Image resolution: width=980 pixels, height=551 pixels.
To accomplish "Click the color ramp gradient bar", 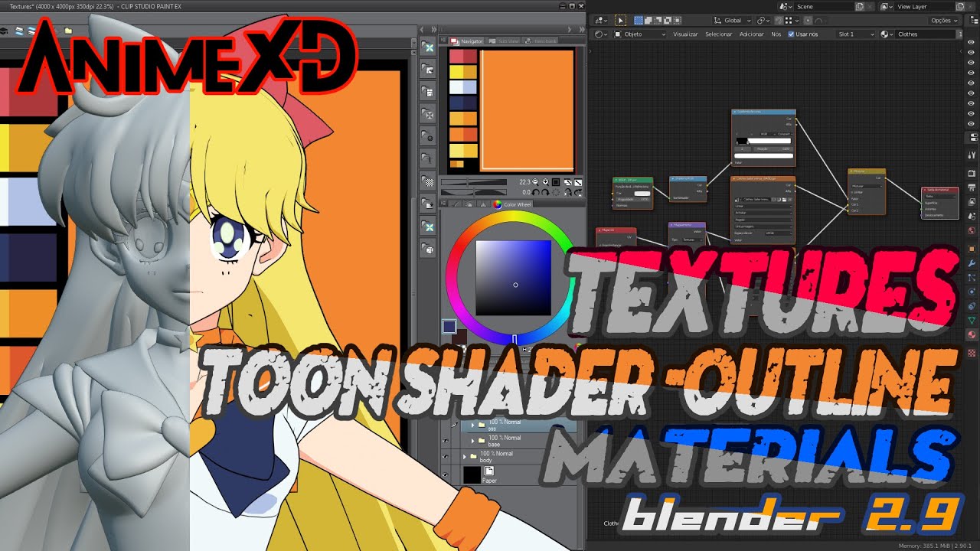I will coord(763,141).
